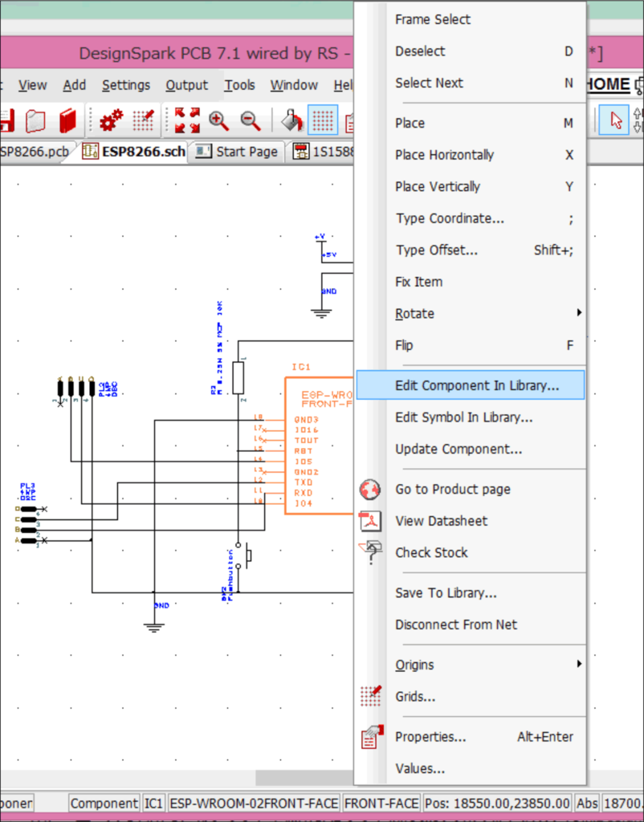Click the Component status bar field

click(x=104, y=803)
